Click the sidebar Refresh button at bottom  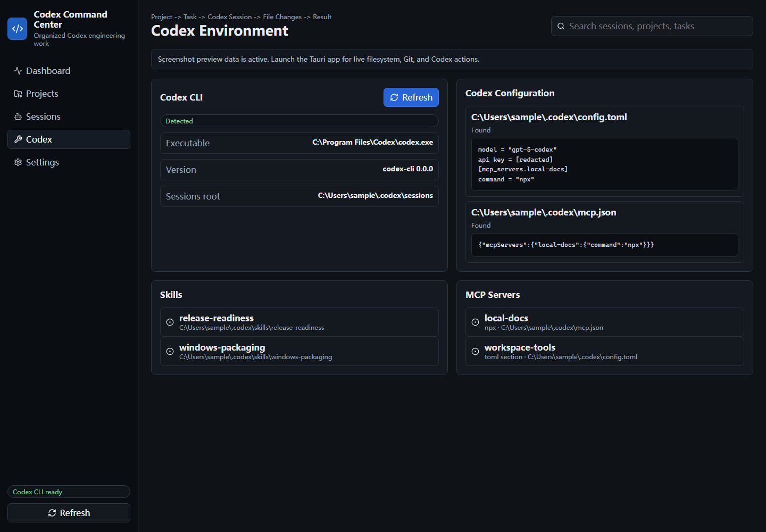(69, 513)
